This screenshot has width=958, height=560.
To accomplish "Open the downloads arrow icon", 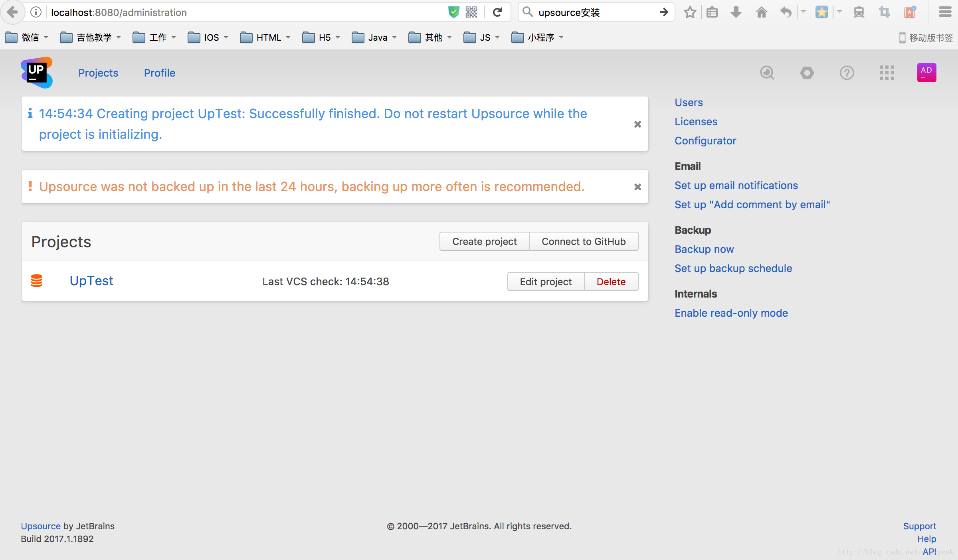I will coord(736,12).
